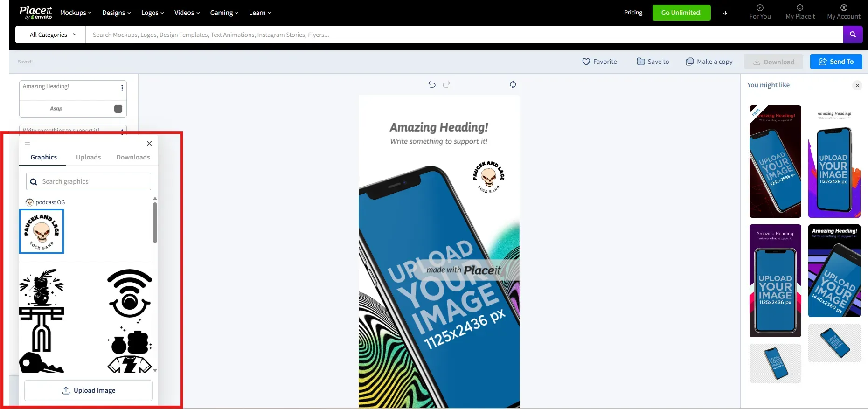Close the You might like sidebar

pyautogui.click(x=857, y=85)
